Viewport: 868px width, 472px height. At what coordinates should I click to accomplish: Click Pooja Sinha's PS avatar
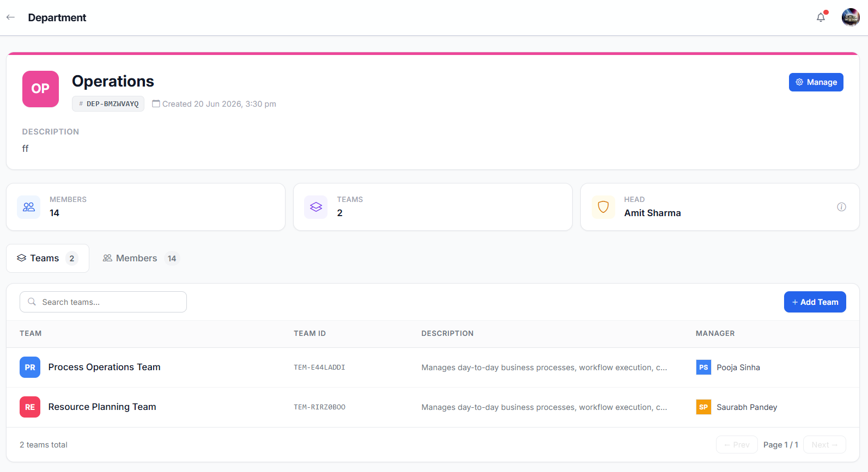(703, 367)
